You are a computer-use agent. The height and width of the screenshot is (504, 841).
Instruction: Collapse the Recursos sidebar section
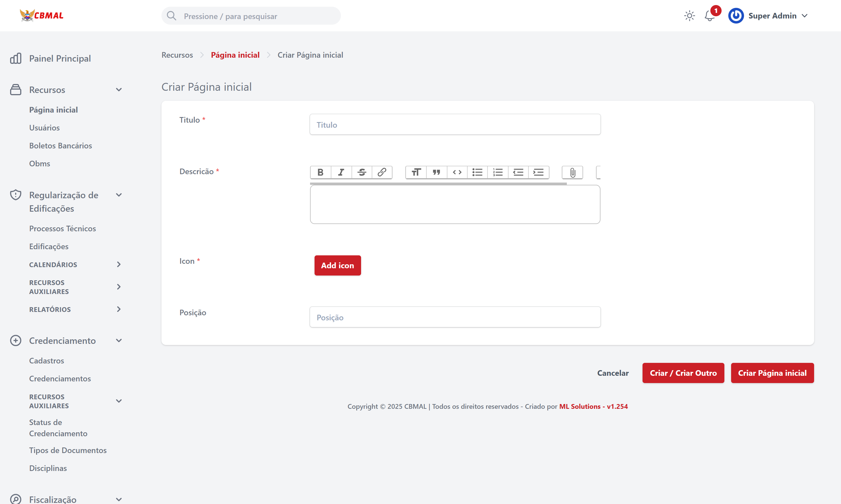coord(119,90)
